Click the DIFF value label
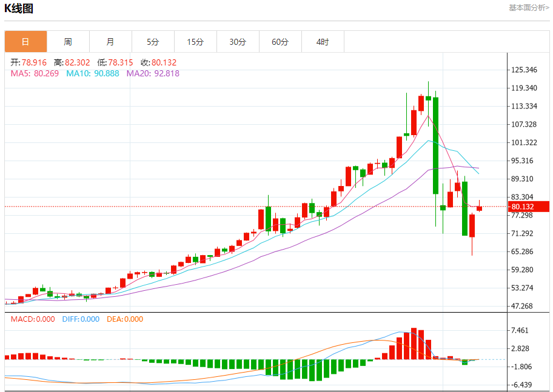 coord(81,319)
